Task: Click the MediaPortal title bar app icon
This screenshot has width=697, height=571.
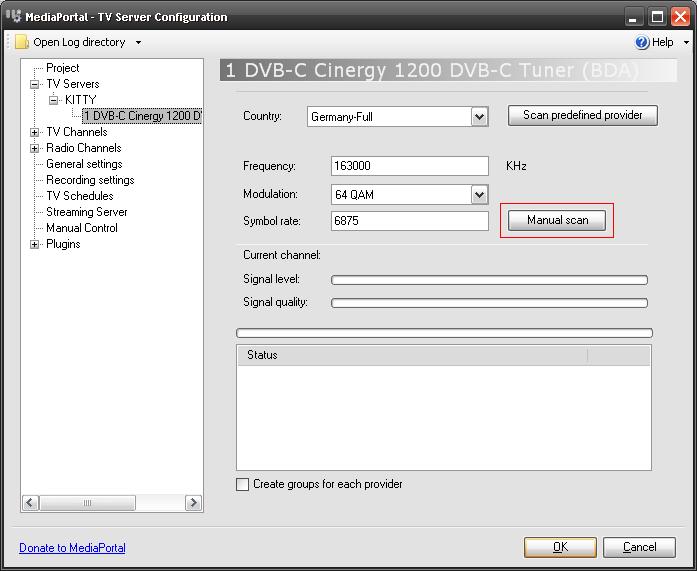Action: (13, 16)
